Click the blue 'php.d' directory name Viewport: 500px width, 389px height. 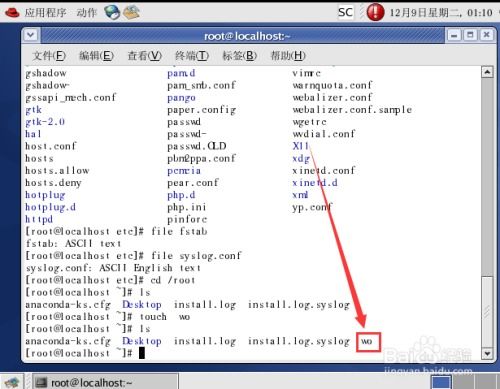pyautogui.click(x=181, y=195)
